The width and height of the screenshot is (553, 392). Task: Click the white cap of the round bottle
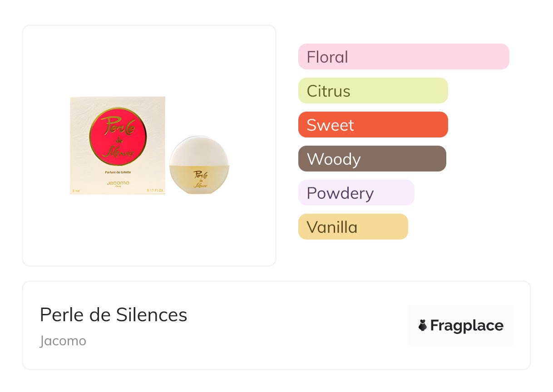click(x=199, y=152)
